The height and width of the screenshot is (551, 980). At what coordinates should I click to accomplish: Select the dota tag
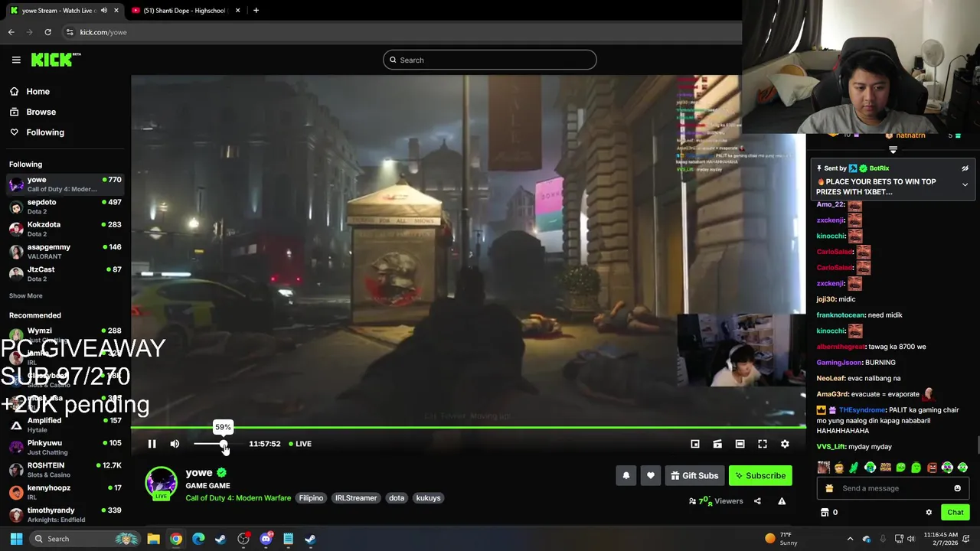point(397,498)
